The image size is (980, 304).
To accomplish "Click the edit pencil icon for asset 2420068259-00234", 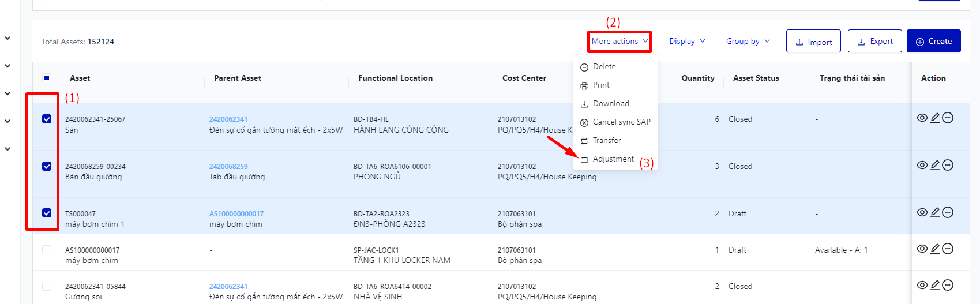I will tap(935, 166).
